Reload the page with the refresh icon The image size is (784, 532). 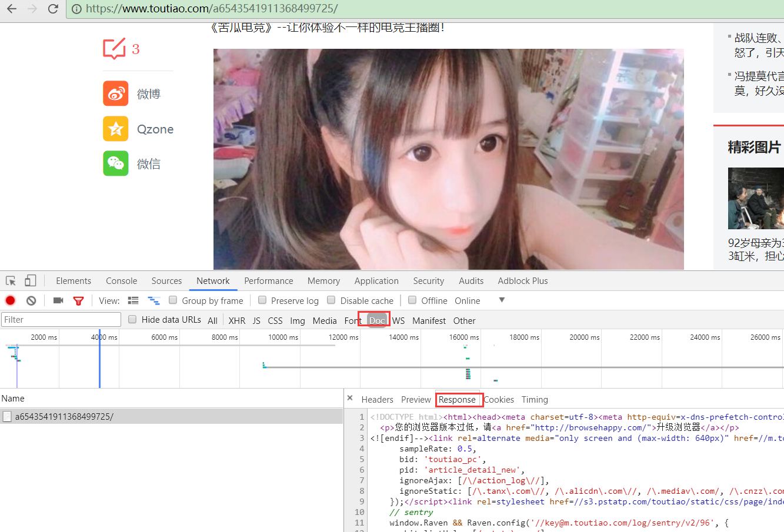(53, 9)
